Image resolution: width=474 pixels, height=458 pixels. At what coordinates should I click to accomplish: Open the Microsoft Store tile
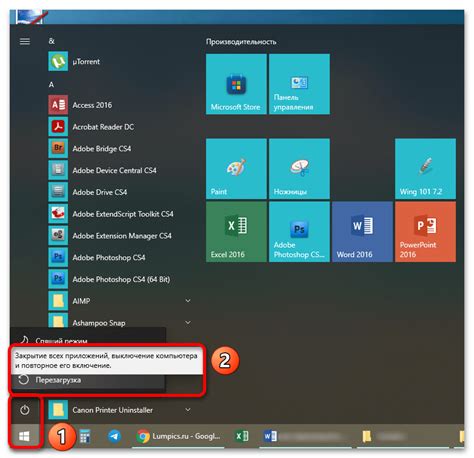[x=236, y=84]
